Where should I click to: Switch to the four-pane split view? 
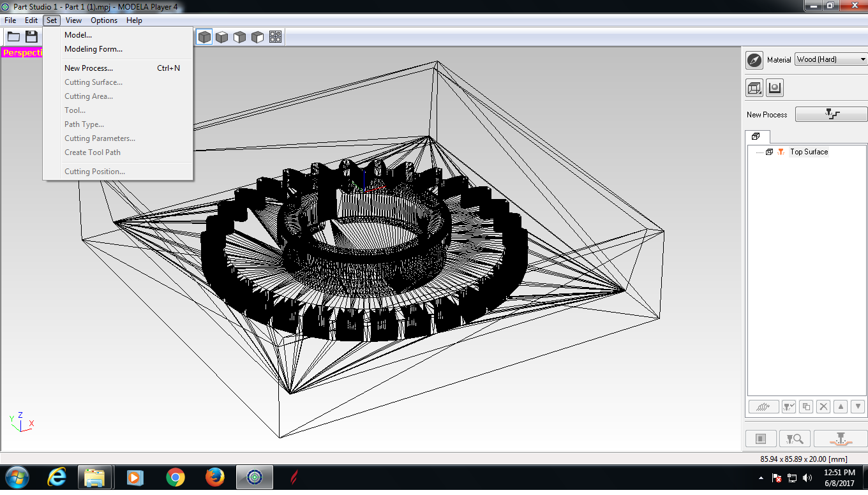(275, 37)
